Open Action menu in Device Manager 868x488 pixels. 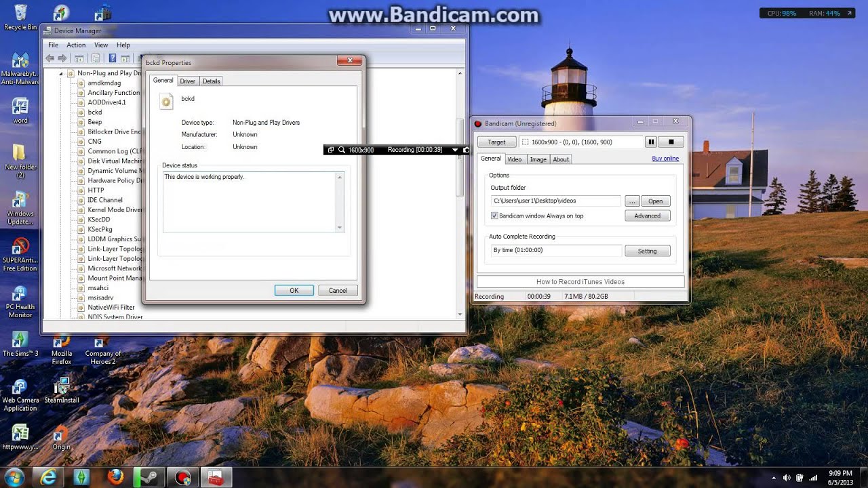(76, 45)
